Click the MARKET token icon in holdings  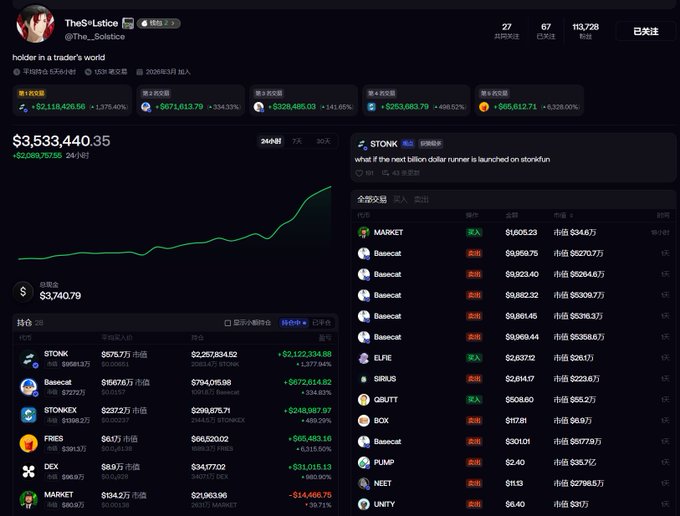tap(29, 500)
